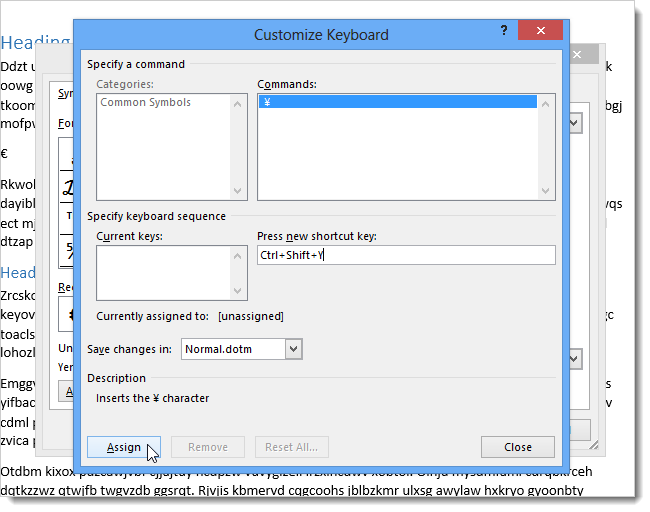Viewport: 650px width, 512px height.
Task: Open the lower dropdown arrow in Symbol dialog
Action: [x=575, y=359]
